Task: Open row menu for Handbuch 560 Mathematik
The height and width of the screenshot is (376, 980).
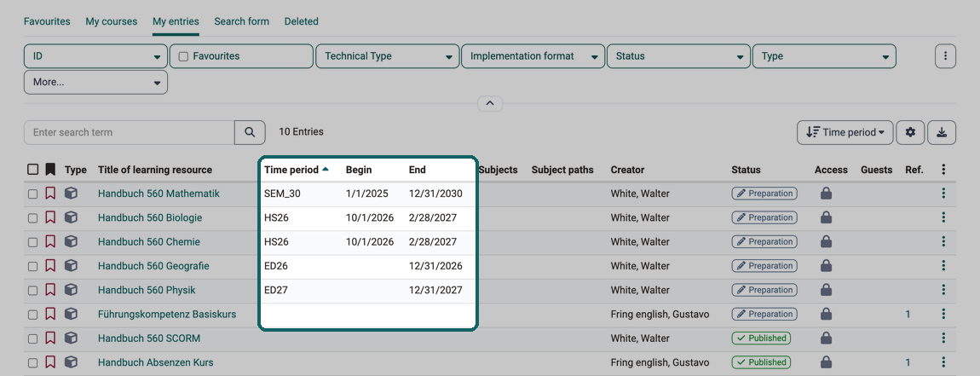Action: [943, 194]
